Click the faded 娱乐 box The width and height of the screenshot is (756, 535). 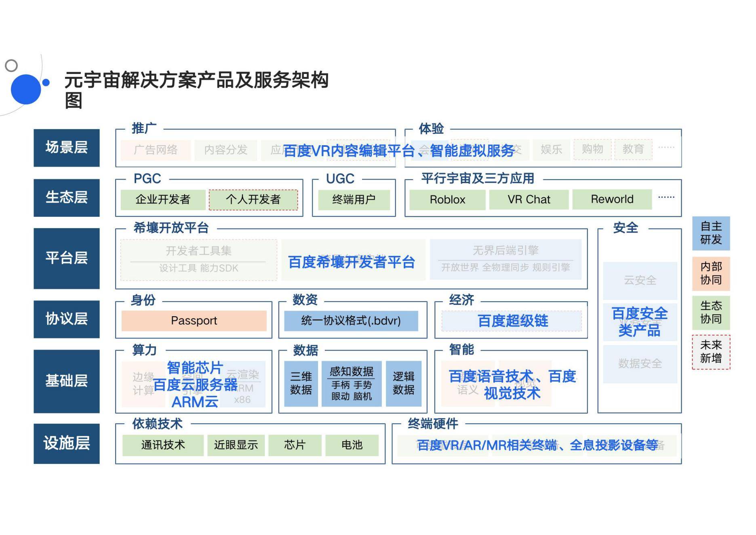552,150
